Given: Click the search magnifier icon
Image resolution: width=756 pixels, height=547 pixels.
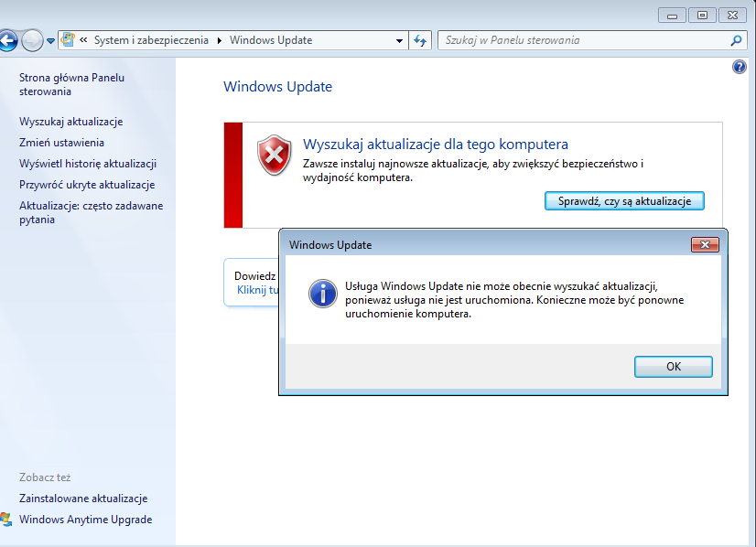Looking at the screenshot, I should 736,40.
